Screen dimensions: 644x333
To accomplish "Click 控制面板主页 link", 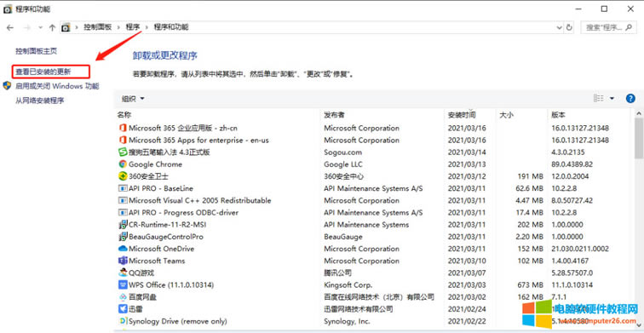I will (36, 51).
